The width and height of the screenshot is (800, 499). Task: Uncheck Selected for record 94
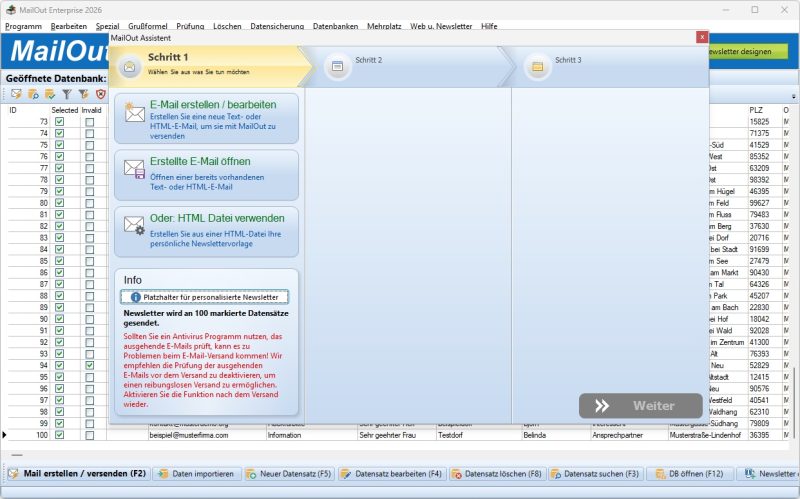(60, 365)
